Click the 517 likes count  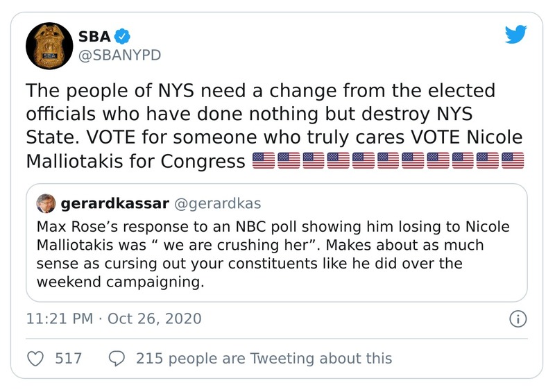[x=68, y=359]
